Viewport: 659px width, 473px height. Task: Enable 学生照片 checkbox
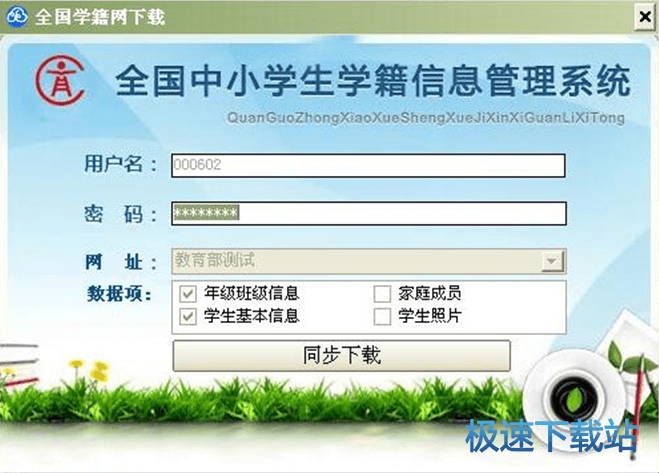tap(382, 316)
